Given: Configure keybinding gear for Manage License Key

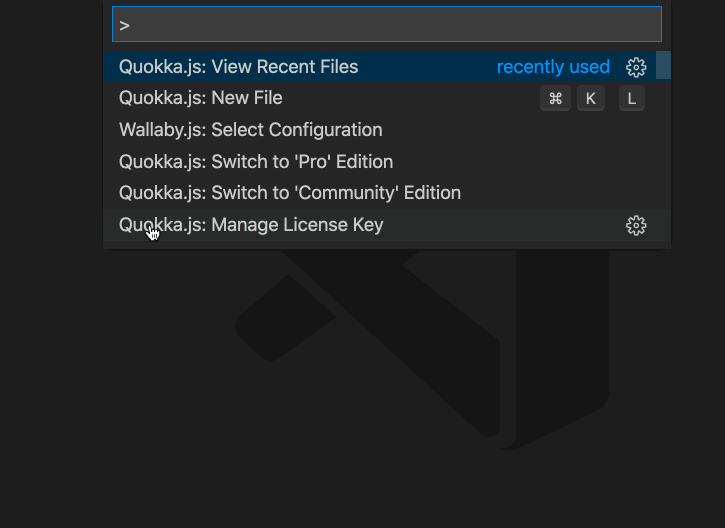Looking at the screenshot, I should click(636, 225).
